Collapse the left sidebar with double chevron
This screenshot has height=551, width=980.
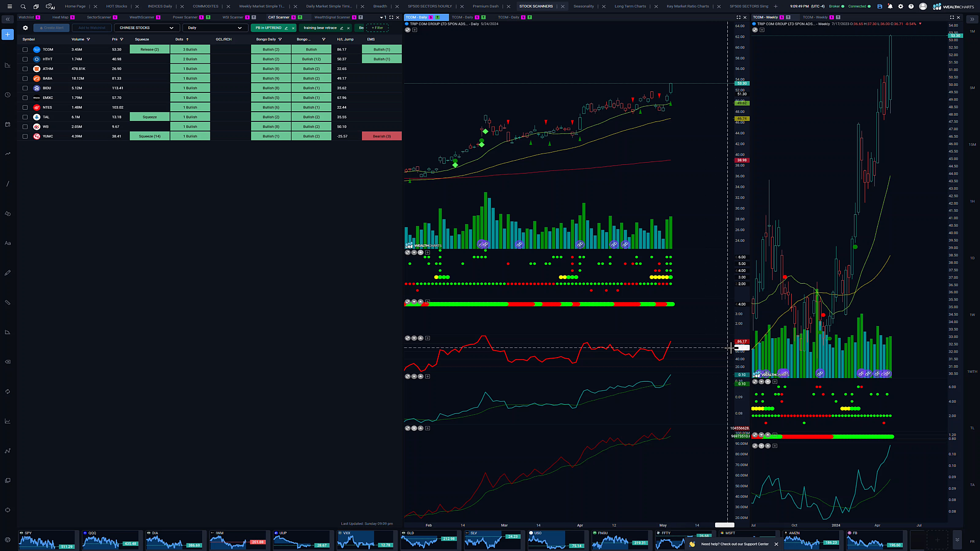8,19
